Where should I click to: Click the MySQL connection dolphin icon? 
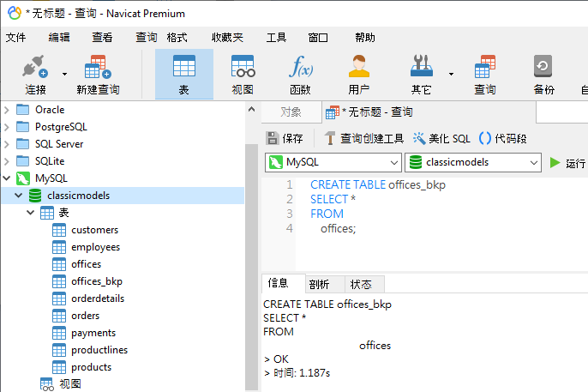tap(23, 178)
